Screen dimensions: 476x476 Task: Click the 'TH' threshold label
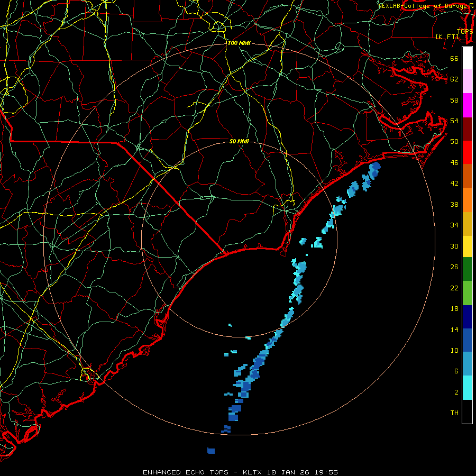click(x=454, y=413)
